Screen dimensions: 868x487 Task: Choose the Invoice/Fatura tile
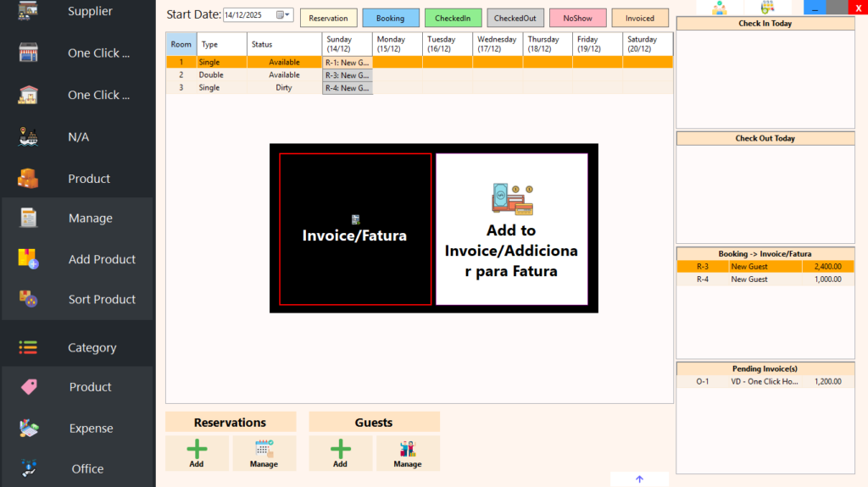coord(355,230)
